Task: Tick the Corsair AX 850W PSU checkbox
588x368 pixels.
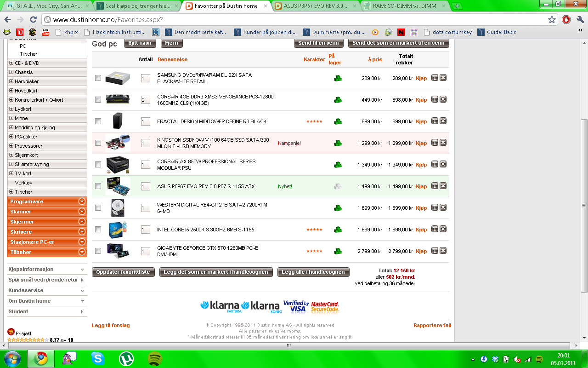Action: coord(98,165)
